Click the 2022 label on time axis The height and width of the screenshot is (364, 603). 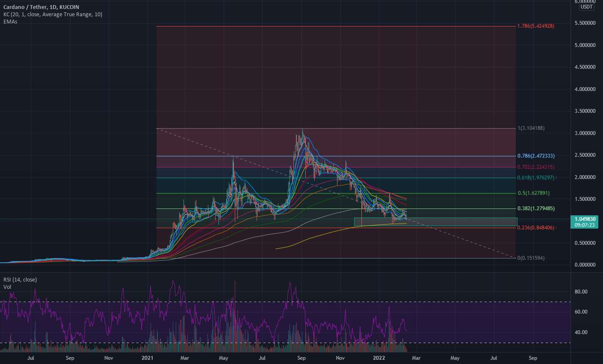tap(379, 358)
